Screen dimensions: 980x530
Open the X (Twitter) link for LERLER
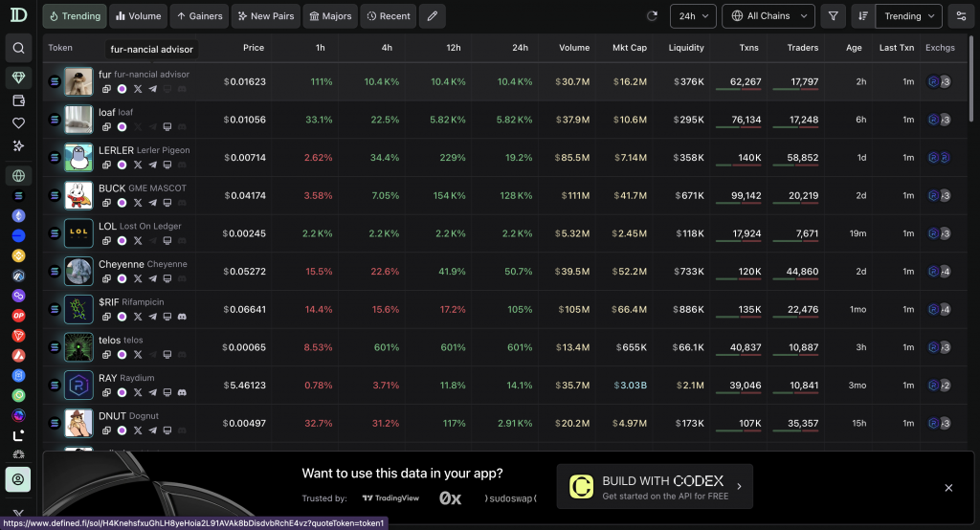point(137,165)
